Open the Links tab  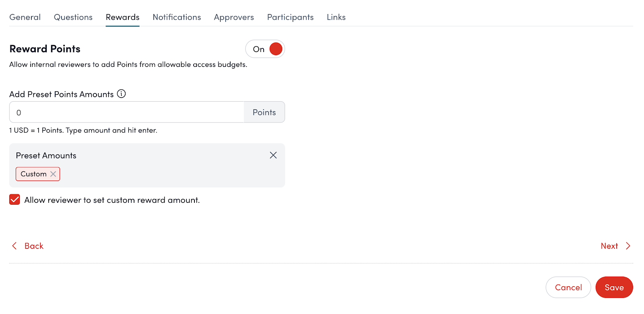point(336,17)
